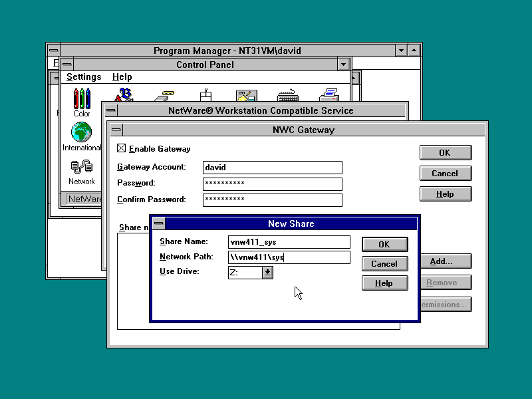
Task: Select the Keyboard icon in Control Panel
Action: click(x=288, y=95)
